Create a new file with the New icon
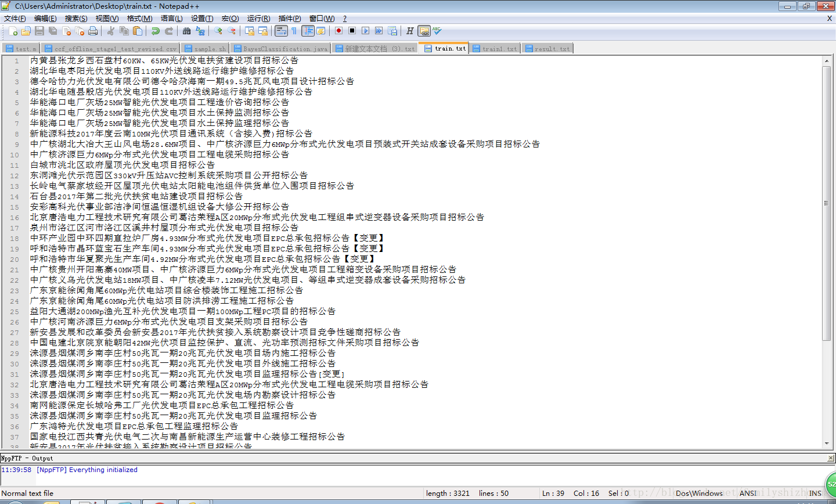Screen dimensions: 836x504 (13, 31)
